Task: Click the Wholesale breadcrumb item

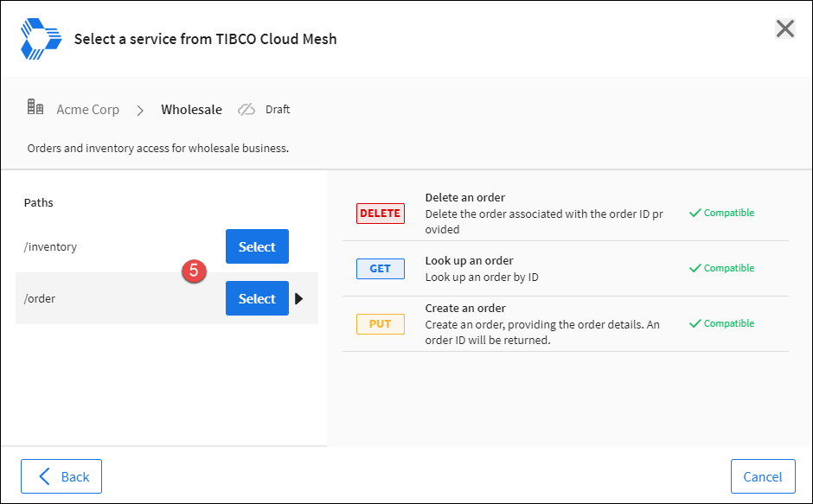Action: pyautogui.click(x=191, y=110)
